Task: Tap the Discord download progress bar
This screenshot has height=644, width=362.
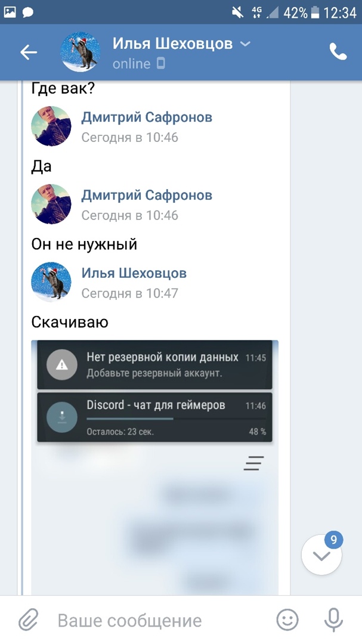Action: click(x=177, y=419)
